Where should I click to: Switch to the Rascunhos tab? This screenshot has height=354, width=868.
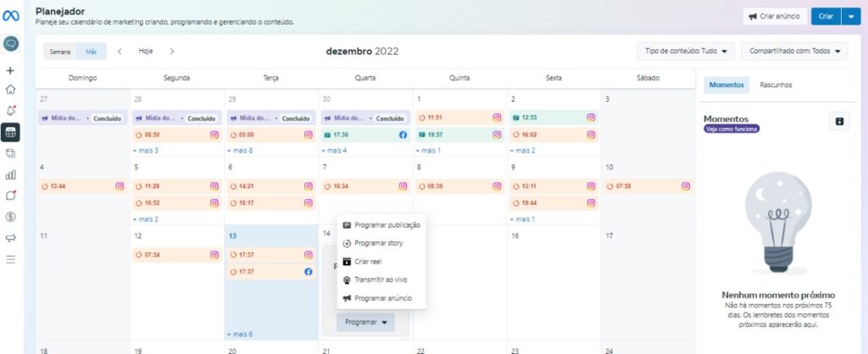pos(776,86)
